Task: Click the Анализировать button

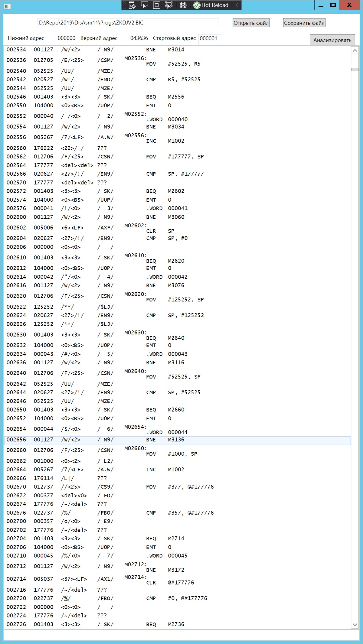Action: click(332, 40)
